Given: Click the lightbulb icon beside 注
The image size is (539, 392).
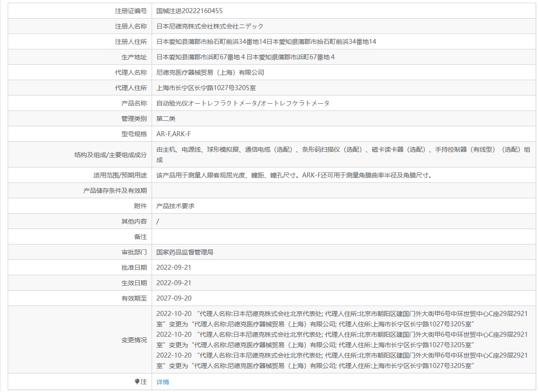Looking at the screenshot, I should [x=137, y=382].
